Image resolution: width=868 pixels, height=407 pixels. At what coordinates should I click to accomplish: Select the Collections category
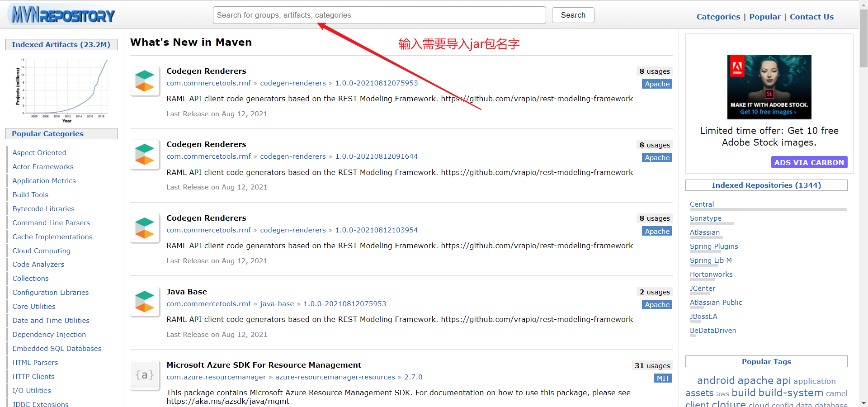point(30,278)
